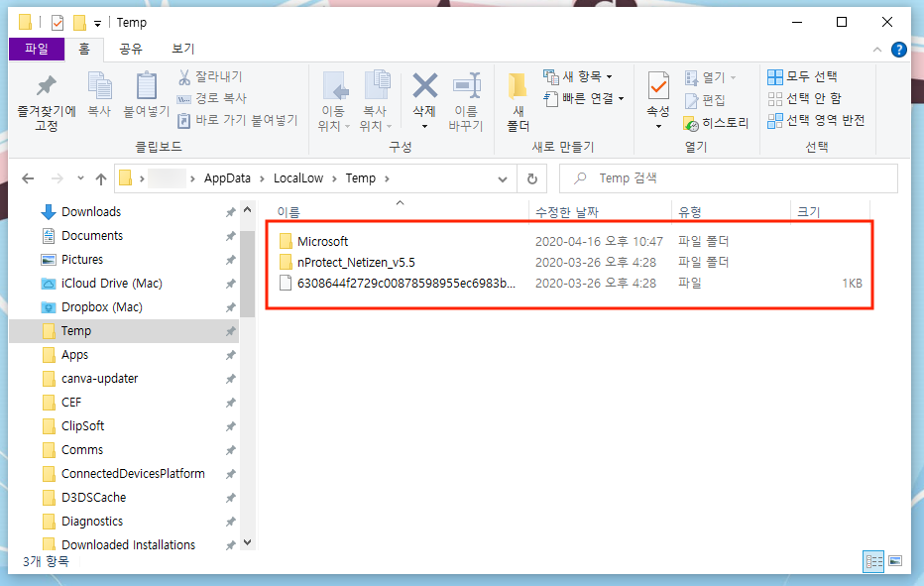The width and height of the screenshot is (924, 586).
Task: Expand the address bar history dropdown
Action: click(x=502, y=179)
